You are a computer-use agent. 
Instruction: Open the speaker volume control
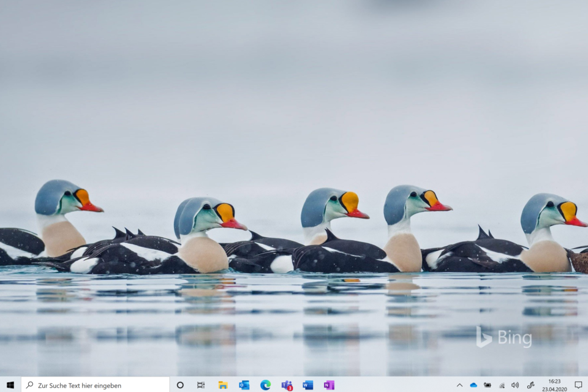(x=515, y=385)
